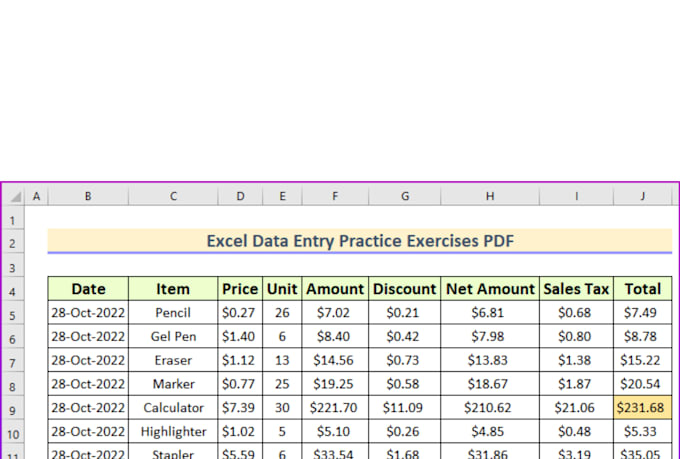Select the Highlighter item cell
The height and width of the screenshot is (459, 680).
click(x=173, y=431)
